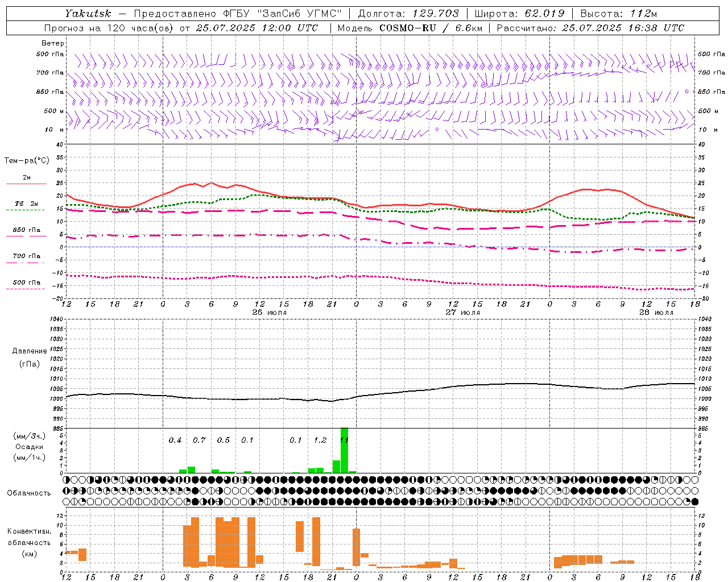Click the 'Высота: 112м' header field
The image size is (728, 582).
pyautogui.click(x=619, y=14)
